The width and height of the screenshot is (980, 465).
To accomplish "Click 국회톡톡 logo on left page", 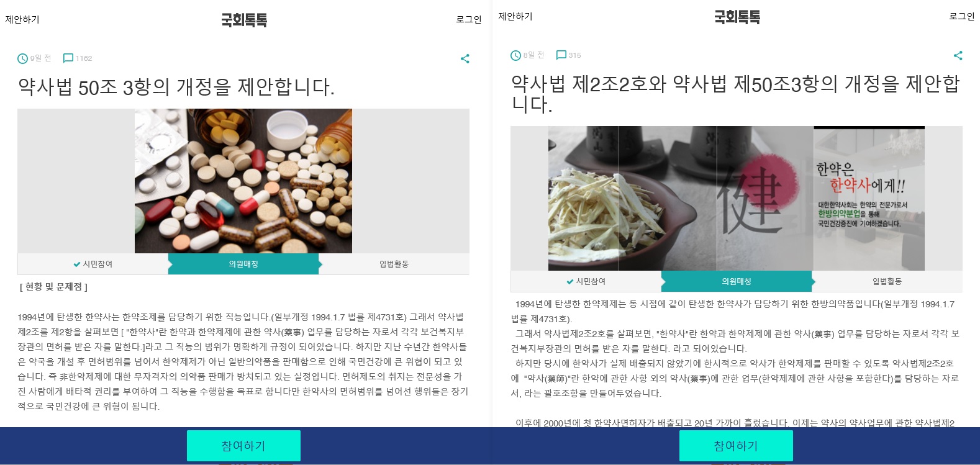I will coord(244,20).
